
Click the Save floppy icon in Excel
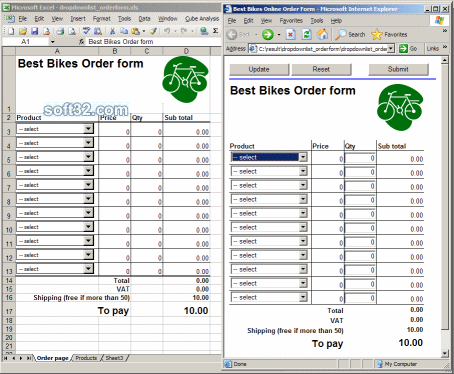click(x=34, y=31)
